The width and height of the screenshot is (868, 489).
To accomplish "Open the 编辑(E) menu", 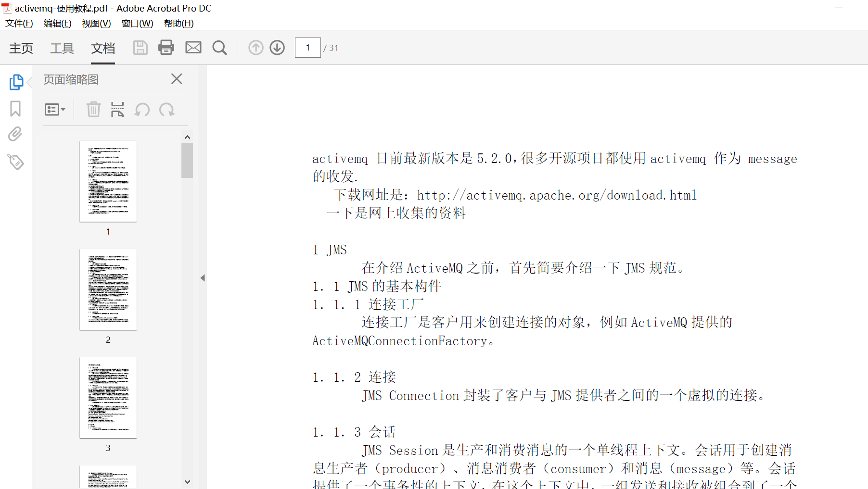I will pos(58,24).
